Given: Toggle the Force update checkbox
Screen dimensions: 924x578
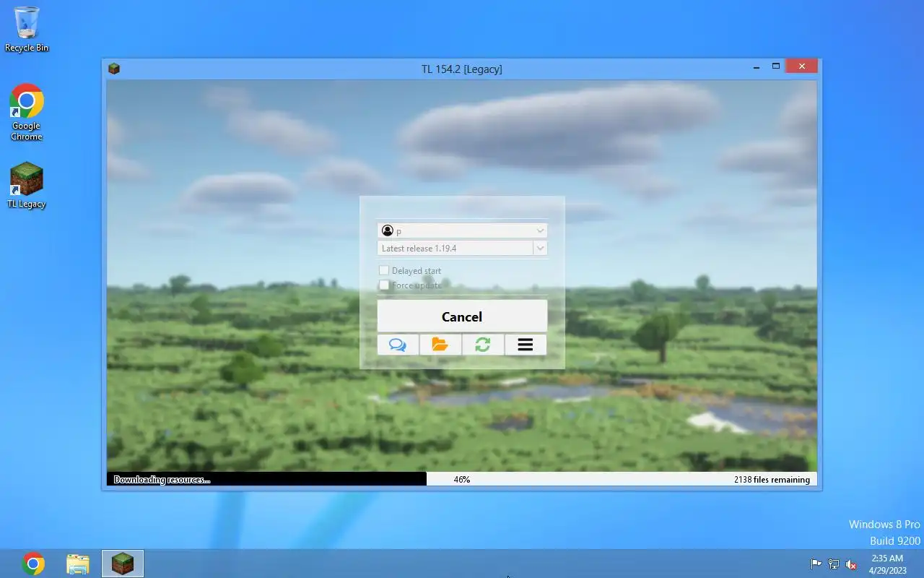Looking at the screenshot, I should 384,285.
